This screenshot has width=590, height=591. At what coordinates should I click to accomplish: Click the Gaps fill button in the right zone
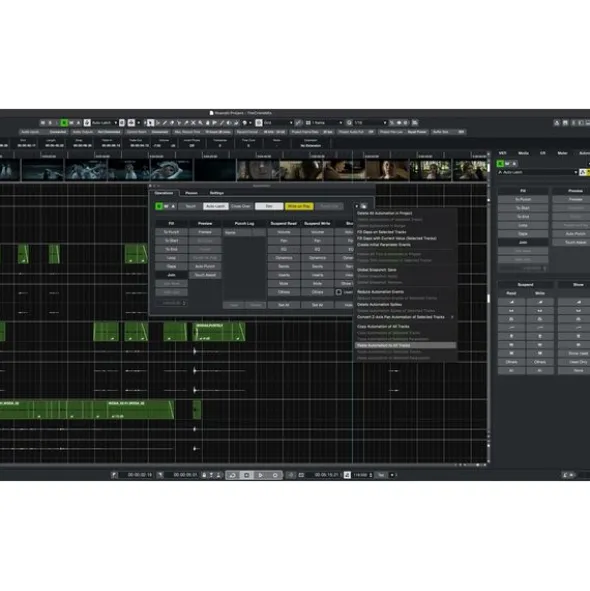[x=523, y=234]
